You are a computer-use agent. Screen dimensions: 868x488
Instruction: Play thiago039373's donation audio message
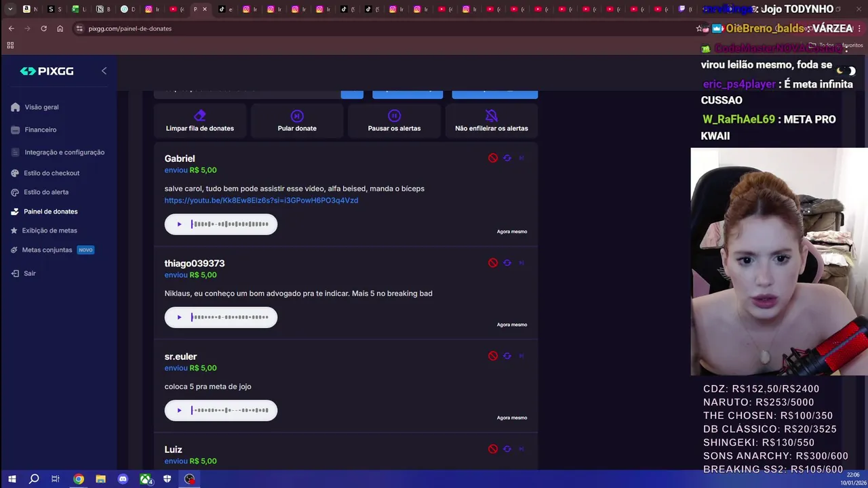179,317
